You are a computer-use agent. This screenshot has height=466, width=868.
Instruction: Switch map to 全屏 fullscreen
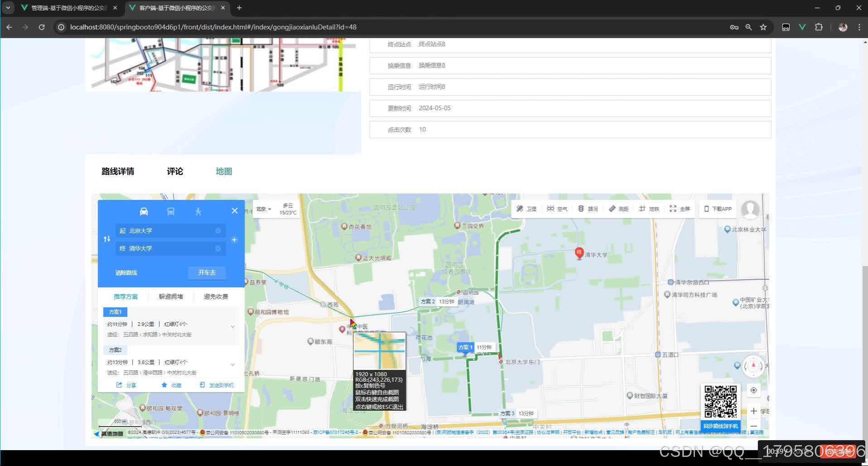point(680,209)
